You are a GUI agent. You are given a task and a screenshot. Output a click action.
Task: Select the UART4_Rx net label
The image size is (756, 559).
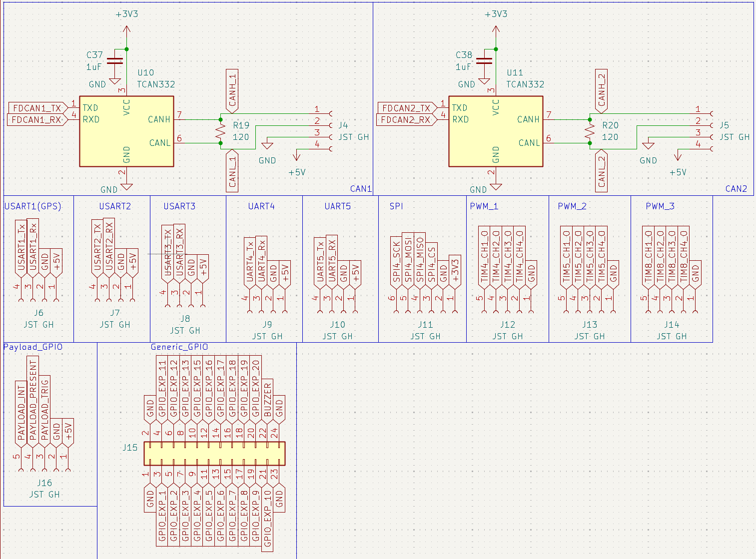(x=261, y=262)
